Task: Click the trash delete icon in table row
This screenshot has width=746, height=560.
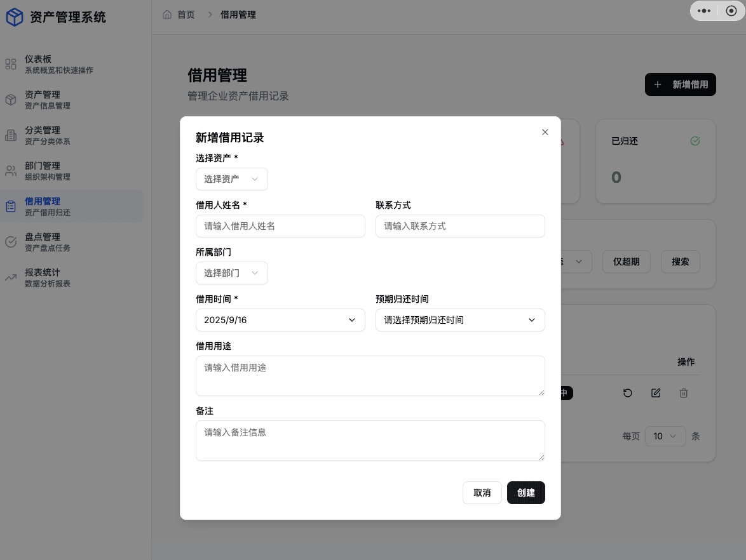Action: (684, 393)
